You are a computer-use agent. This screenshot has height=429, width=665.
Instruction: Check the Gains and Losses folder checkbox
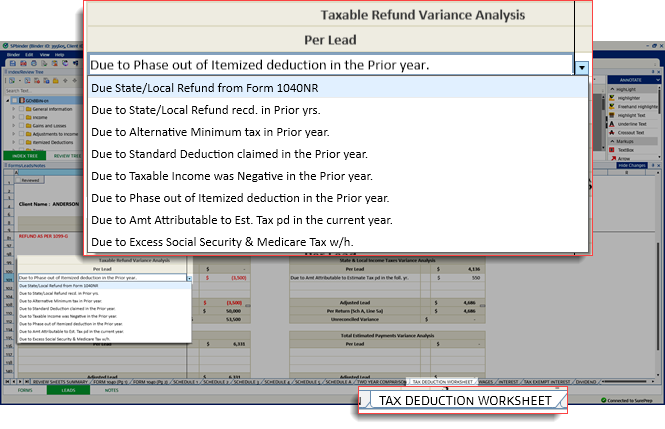coord(21,126)
